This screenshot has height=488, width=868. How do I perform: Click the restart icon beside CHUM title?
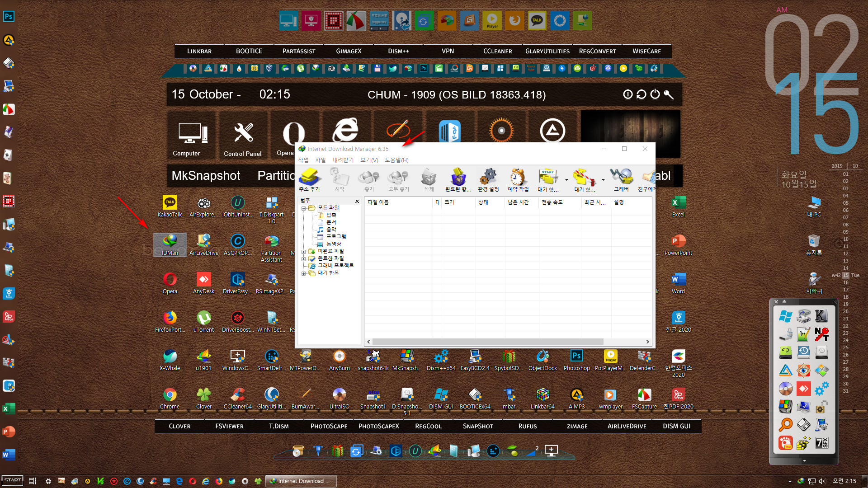[x=642, y=94]
